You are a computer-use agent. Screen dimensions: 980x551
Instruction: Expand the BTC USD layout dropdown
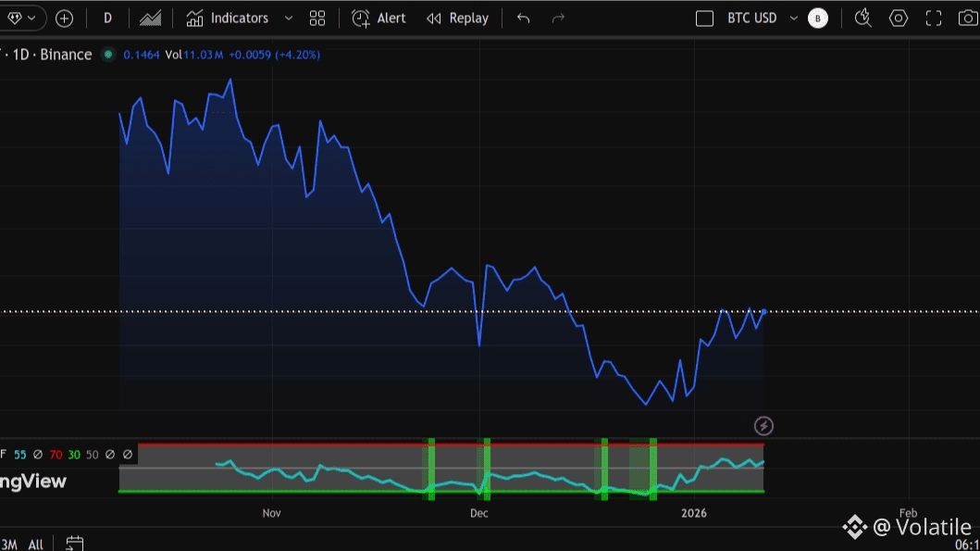pos(793,19)
